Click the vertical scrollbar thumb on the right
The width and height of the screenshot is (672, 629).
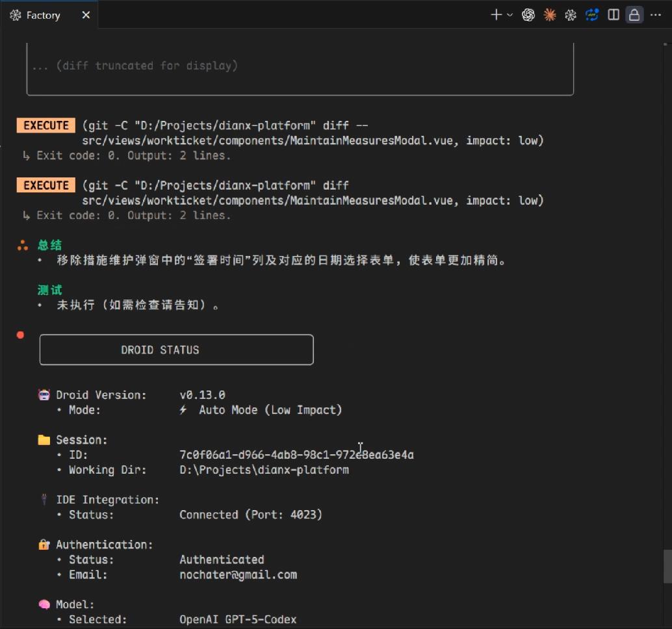667,567
